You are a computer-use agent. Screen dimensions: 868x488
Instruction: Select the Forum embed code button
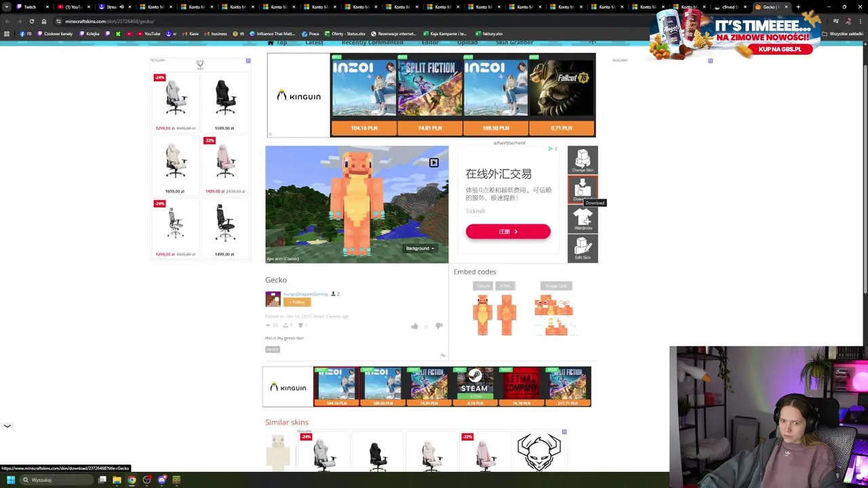(x=483, y=286)
